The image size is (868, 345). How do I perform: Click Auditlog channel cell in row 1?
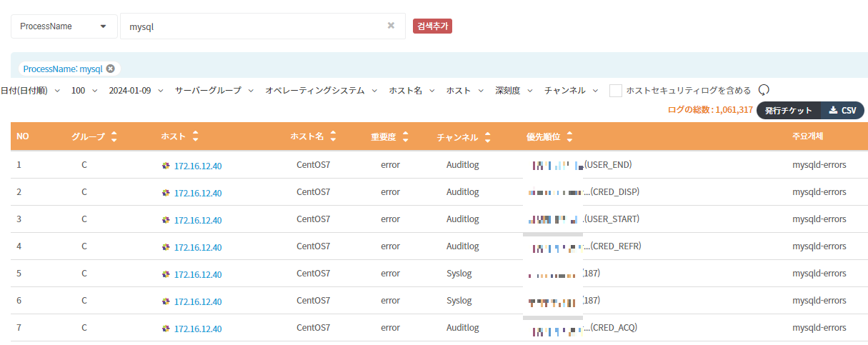tap(463, 165)
